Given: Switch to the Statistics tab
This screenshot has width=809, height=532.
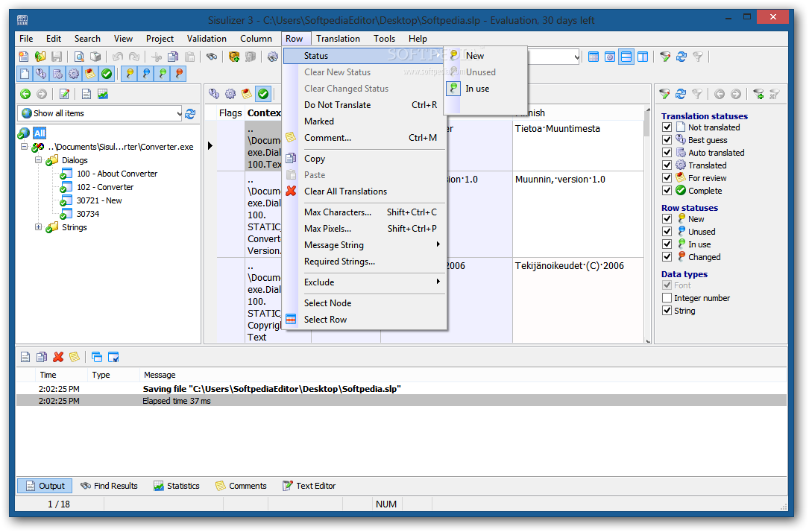Looking at the screenshot, I should pos(177,486).
